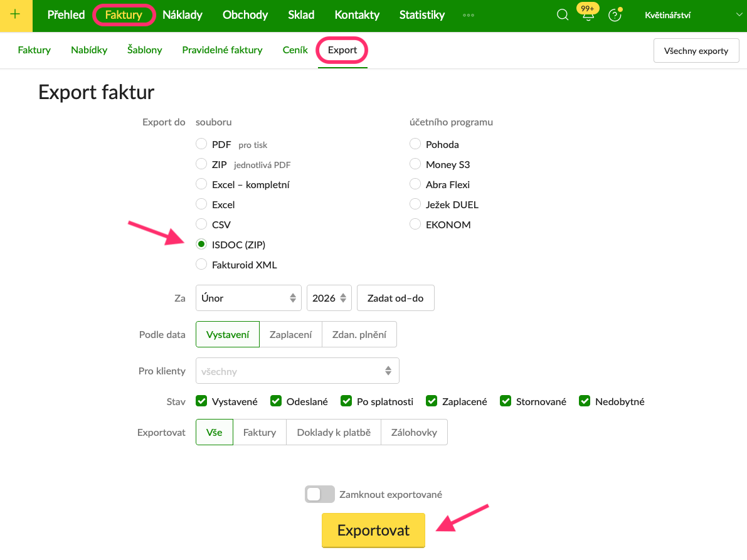Screen dimensions: 747x560
Task: Click the help question mark icon
Action: click(x=615, y=16)
